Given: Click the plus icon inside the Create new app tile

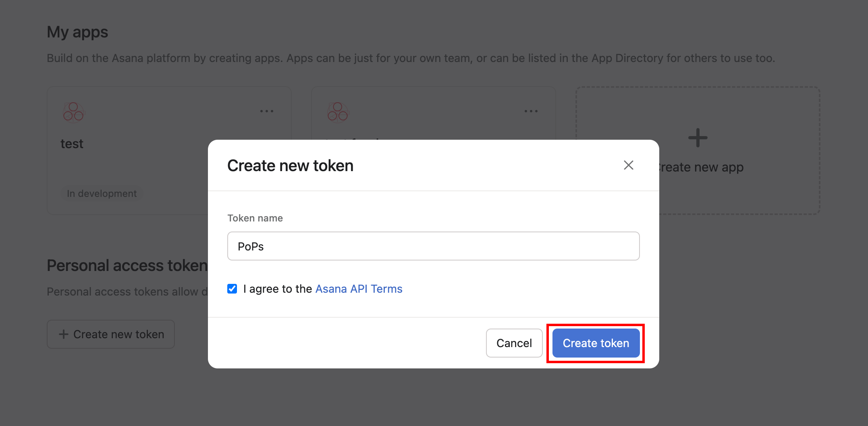Looking at the screenshot, I should [x=697, y=137].
